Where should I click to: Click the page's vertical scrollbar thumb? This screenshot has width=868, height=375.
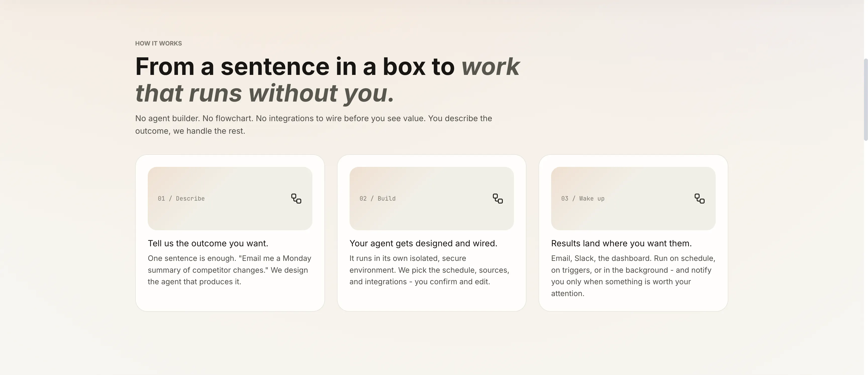866,99
